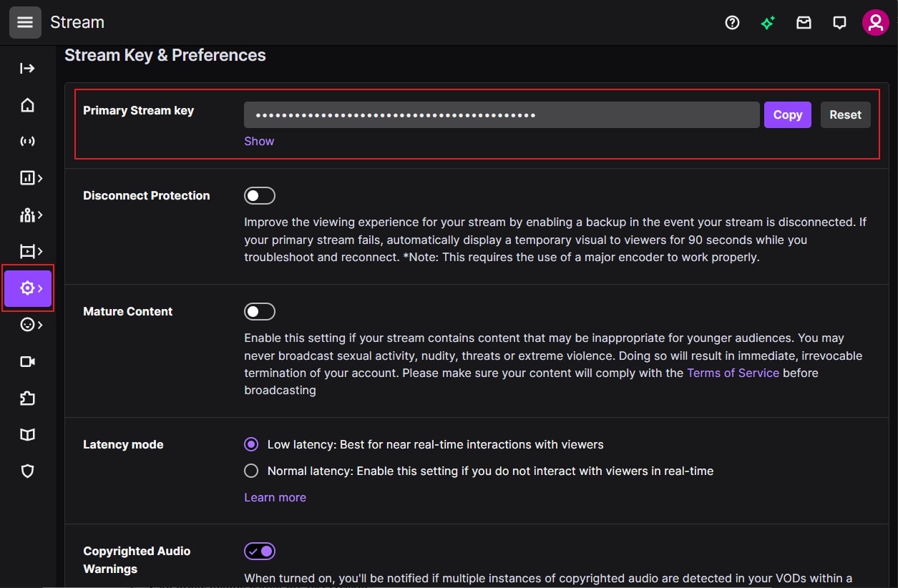Expand the Community sidebar section
Viewport: 898px width, 588px height.
pos(30,215)
